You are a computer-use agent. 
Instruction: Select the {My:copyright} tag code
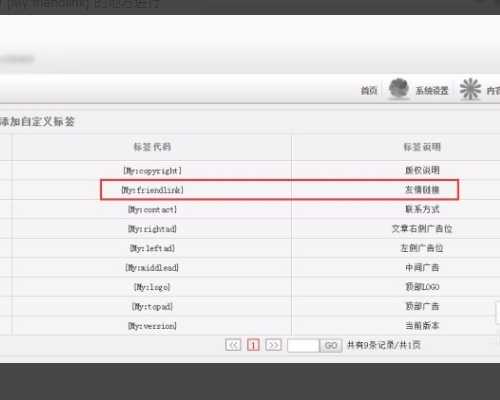[x=152, y=171]
